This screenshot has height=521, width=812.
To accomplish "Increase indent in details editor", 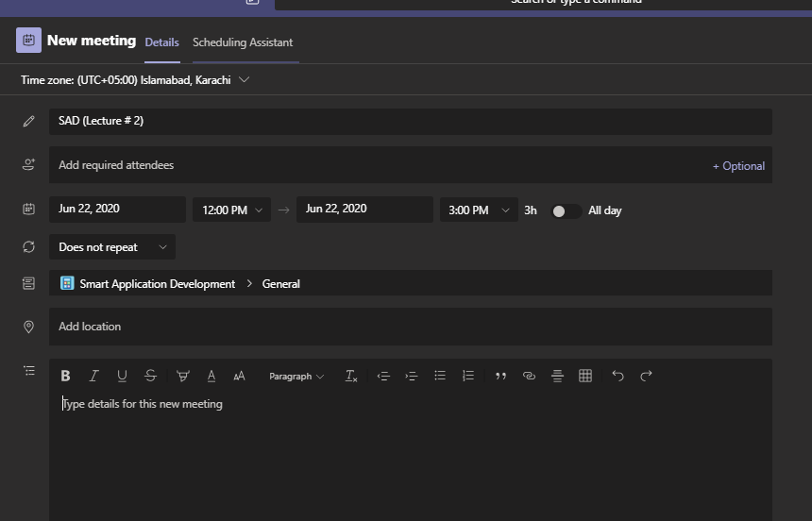I will [x=412, y=376].
